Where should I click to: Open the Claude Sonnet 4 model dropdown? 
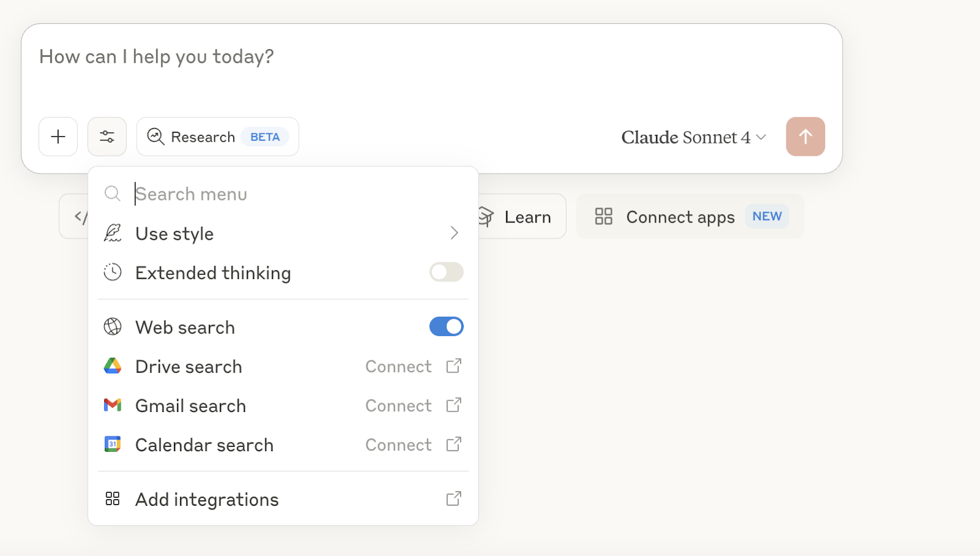coord(693,137)
